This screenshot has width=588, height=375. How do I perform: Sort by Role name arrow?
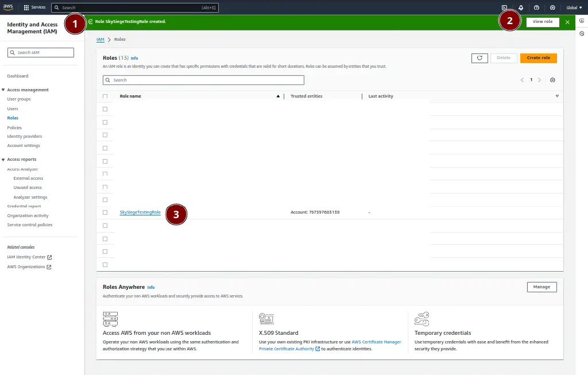(x=278, y=96)
